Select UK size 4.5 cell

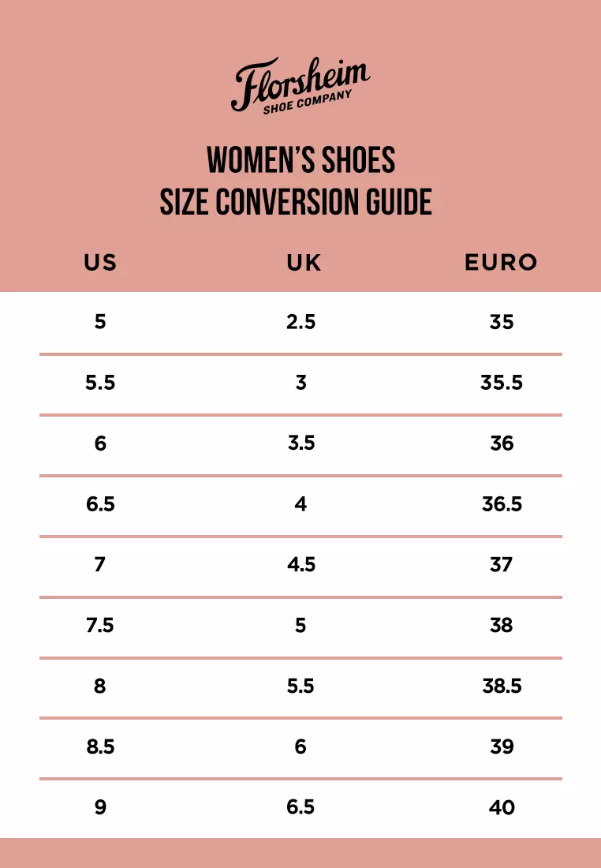pos(300,565)
